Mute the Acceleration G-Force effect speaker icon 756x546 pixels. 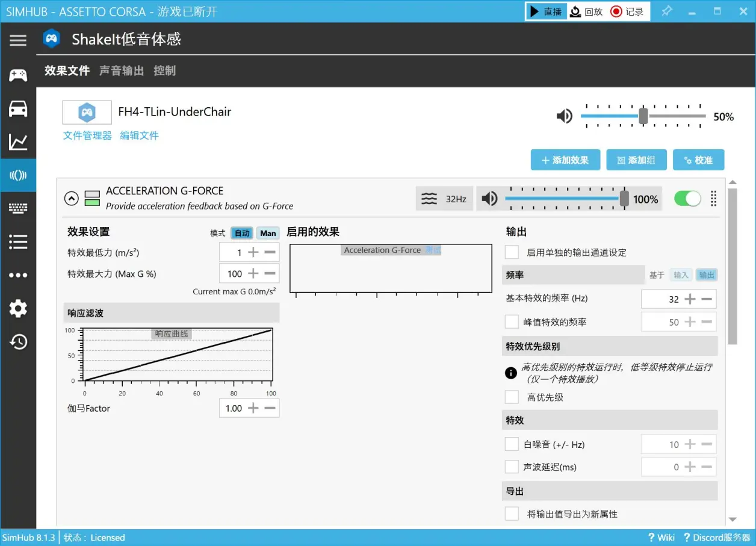pos(490,199)
